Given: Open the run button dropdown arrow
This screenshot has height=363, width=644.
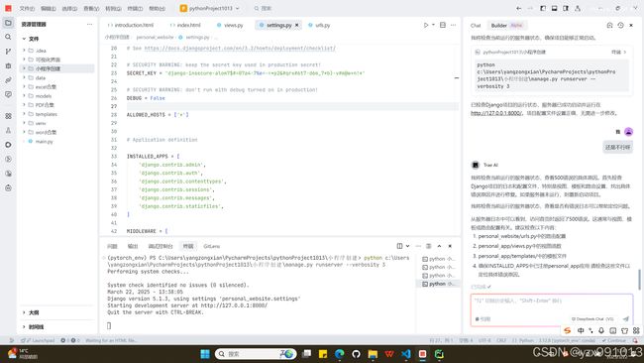Looking at the screenshot, I should [x=433, y=25].
